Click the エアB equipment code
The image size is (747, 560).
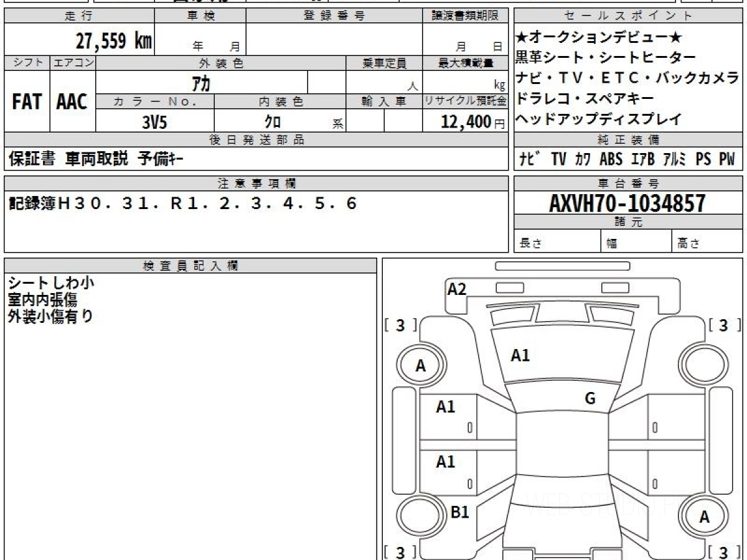[642, 159]
